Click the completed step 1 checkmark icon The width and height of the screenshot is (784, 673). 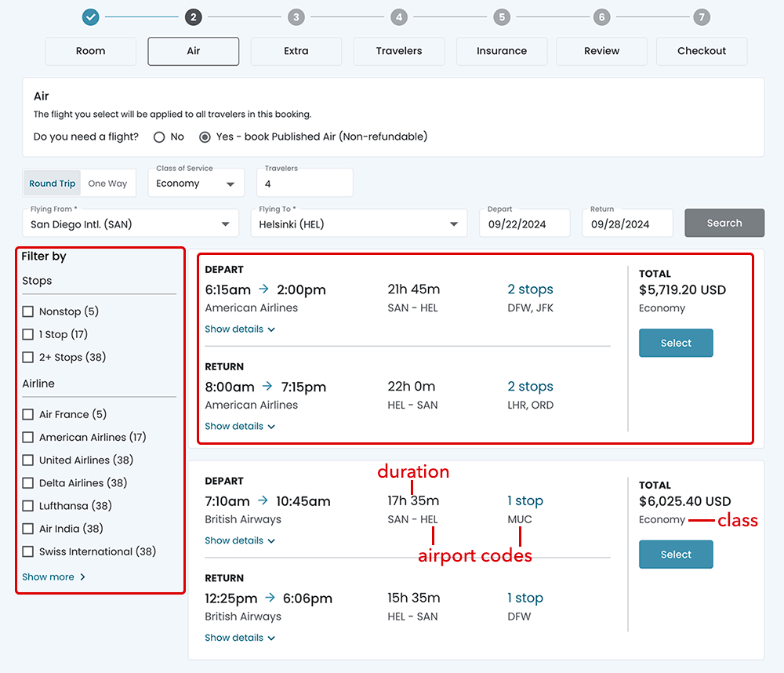pos(91,16)
